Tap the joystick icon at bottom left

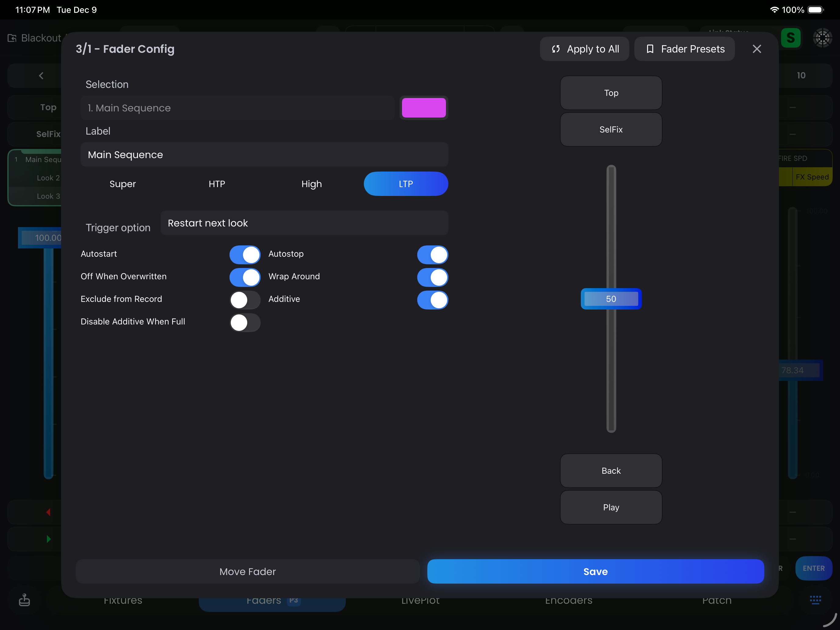point(24,600)
